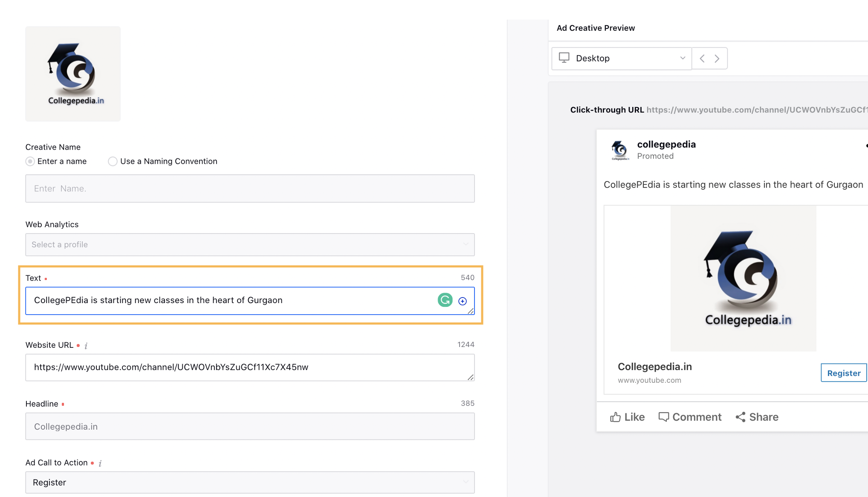Select the Enter a name radio option
Screen dimensions: 868x497
[30, 161]
